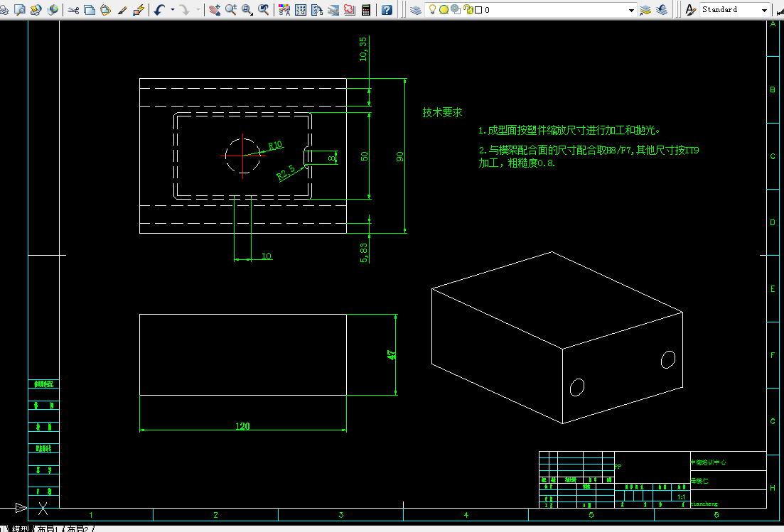The image size is (784, 532).
Task: Open the Redo history dropdown arrow
Action: click(x=198, y=9)
